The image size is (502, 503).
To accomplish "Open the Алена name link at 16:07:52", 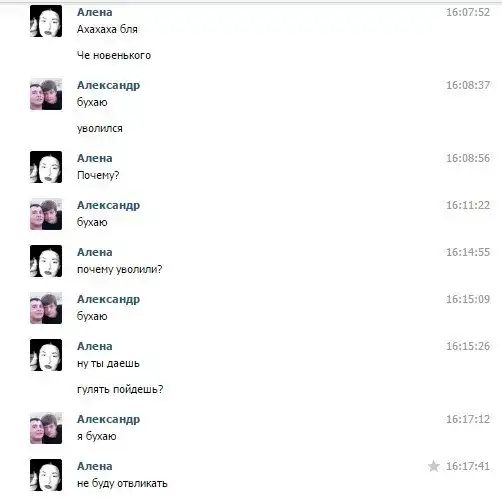I will point(95,12).
